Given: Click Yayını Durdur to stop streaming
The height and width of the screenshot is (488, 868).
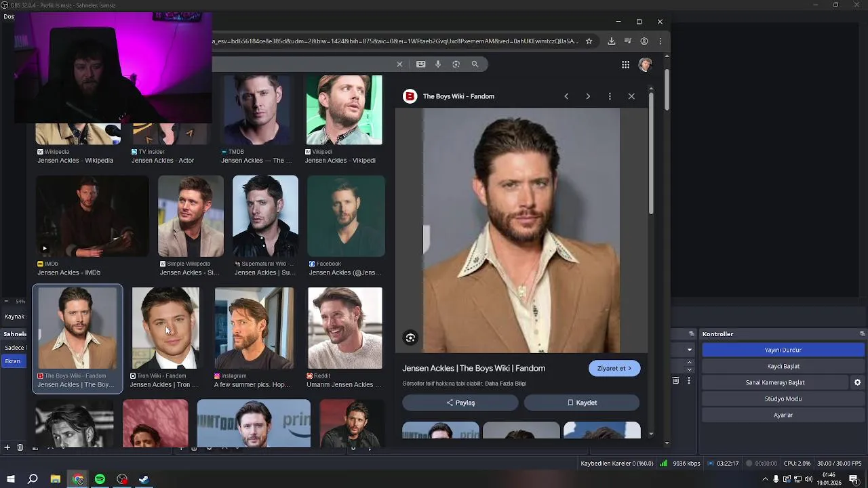Looking at the screenshot, I should (x=783, y=350).
